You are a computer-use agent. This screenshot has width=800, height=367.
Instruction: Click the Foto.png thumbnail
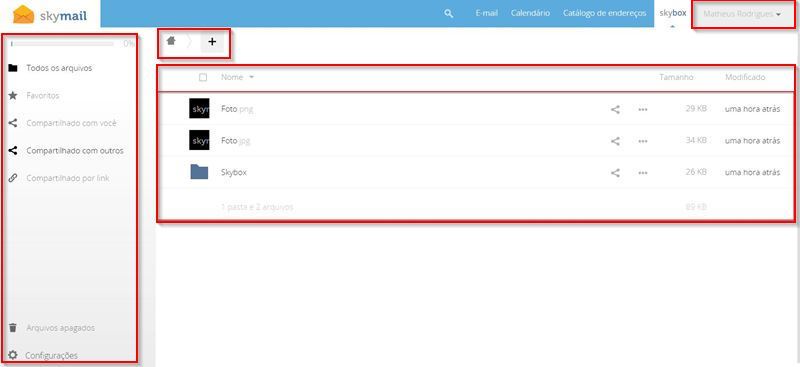(199, 109)
